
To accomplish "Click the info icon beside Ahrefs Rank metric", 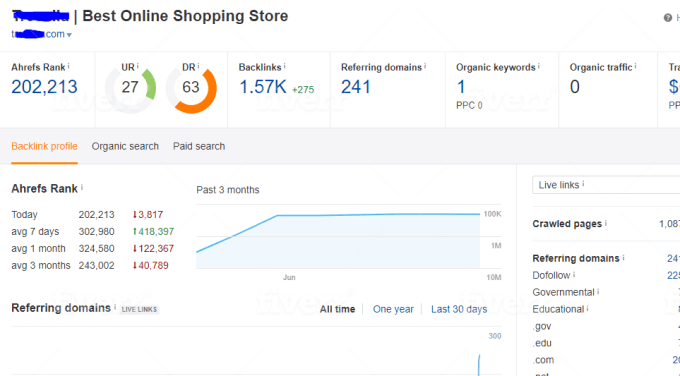I will click(69, 66).
